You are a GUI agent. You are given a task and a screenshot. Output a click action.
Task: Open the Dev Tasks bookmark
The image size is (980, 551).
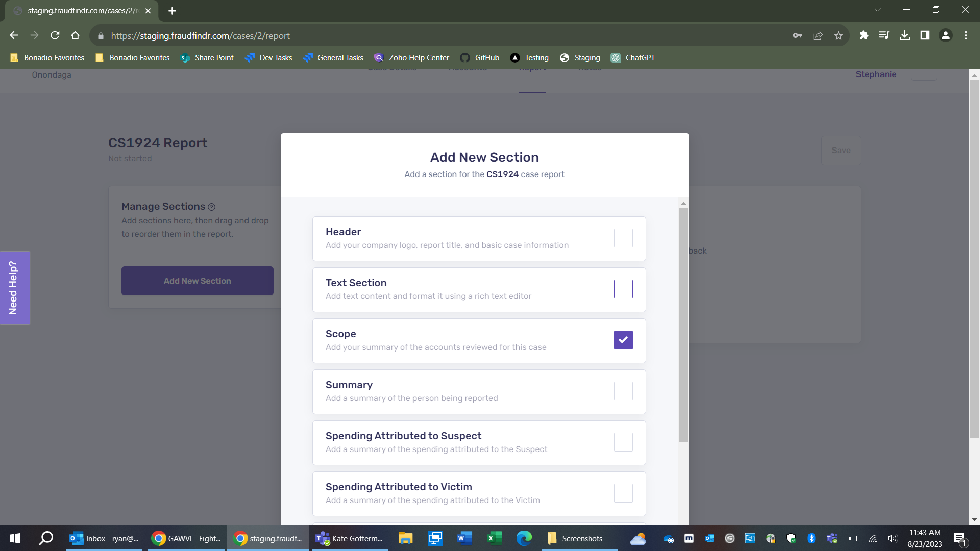pos(268,58)
